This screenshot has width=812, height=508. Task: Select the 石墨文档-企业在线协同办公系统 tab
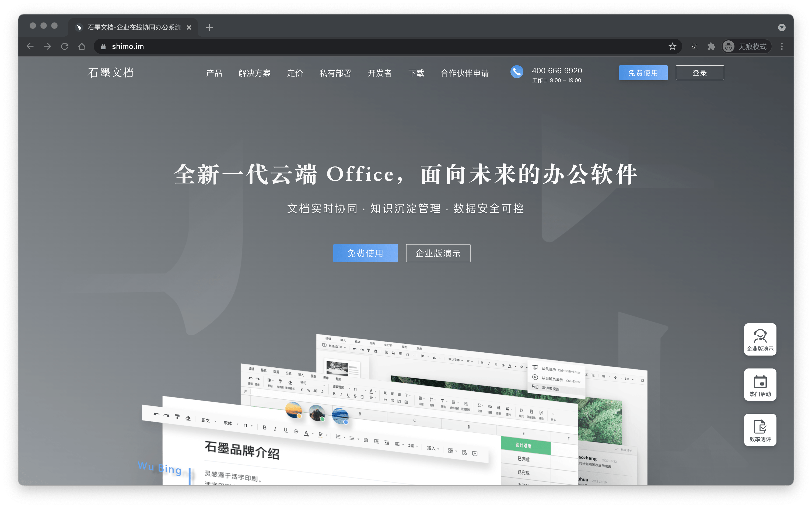133,27
